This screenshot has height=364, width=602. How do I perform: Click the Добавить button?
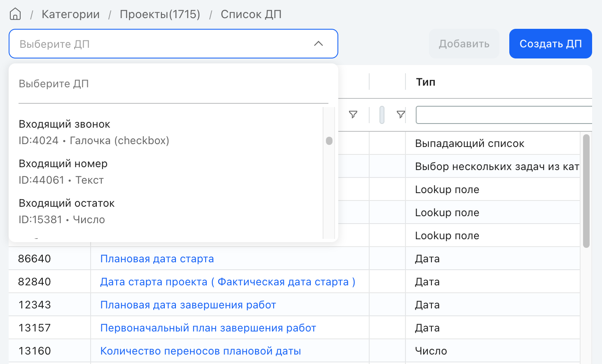464,44
